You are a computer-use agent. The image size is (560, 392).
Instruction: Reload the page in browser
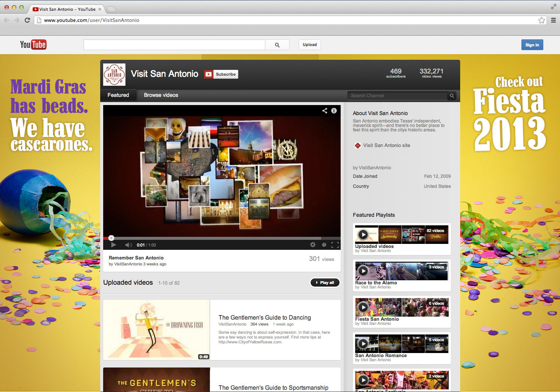pyautogui.click(x=27, y=20)
